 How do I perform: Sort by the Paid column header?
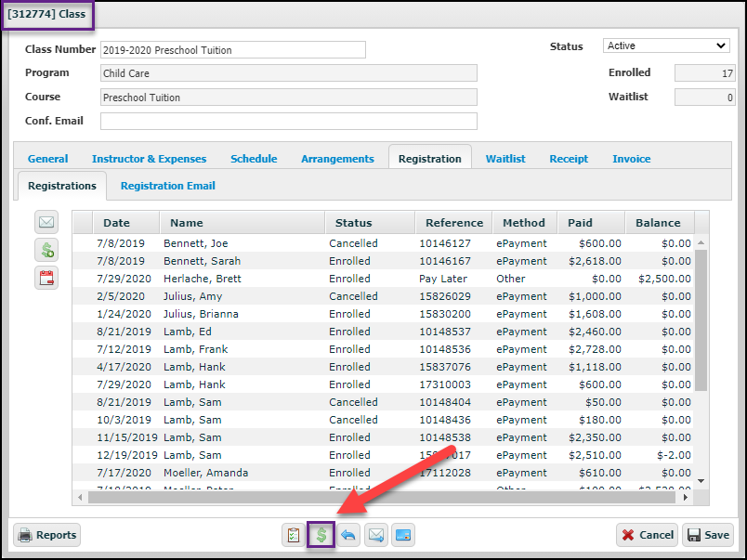(591, 222)
